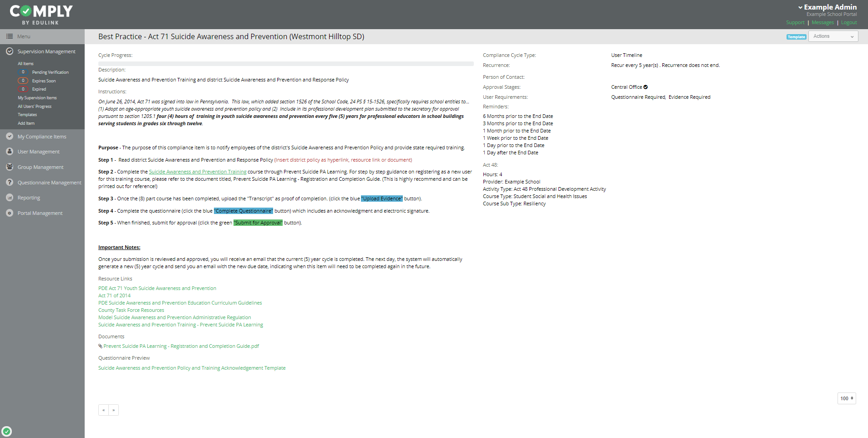The height and width of the screenshot is (438, 868).
Task: Click the Group Management icon
Action: (x=10, y=167)
